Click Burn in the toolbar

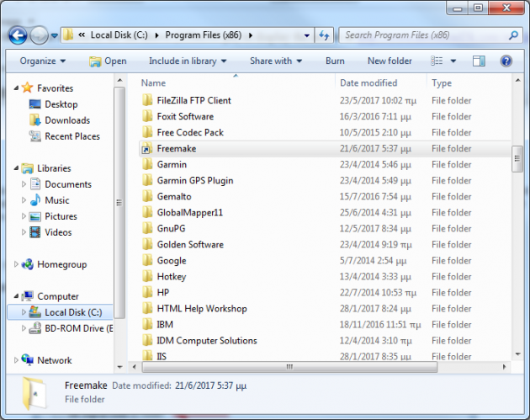click(x=335, y=61)
